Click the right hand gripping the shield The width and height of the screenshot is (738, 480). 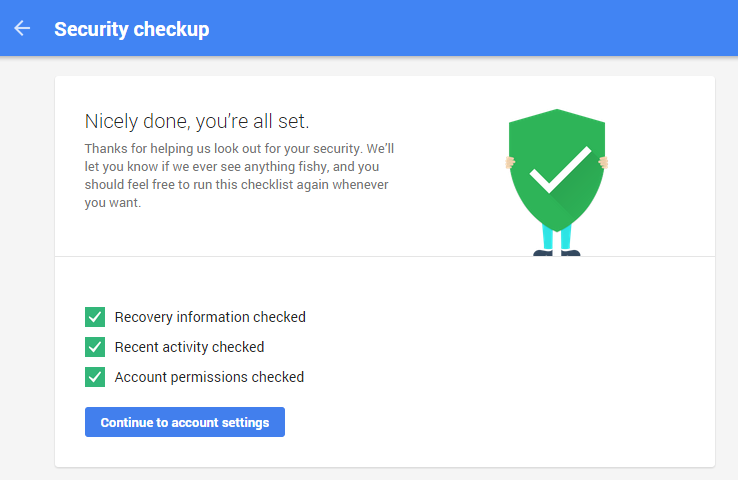603,162
